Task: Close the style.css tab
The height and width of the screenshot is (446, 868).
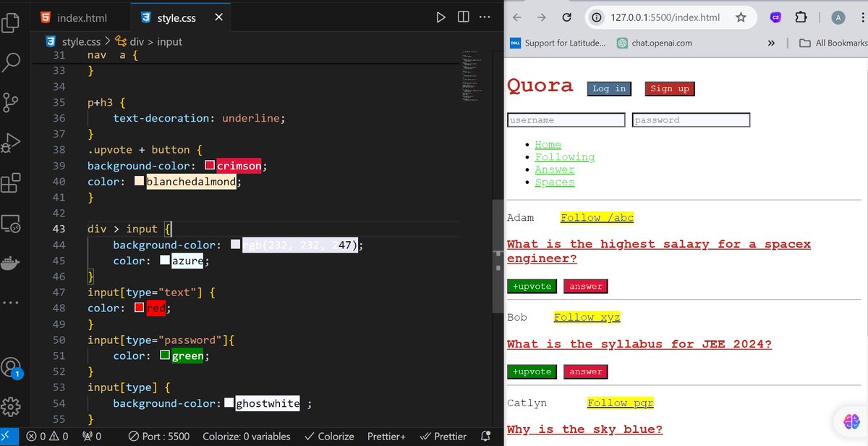Action: (219, 17)
